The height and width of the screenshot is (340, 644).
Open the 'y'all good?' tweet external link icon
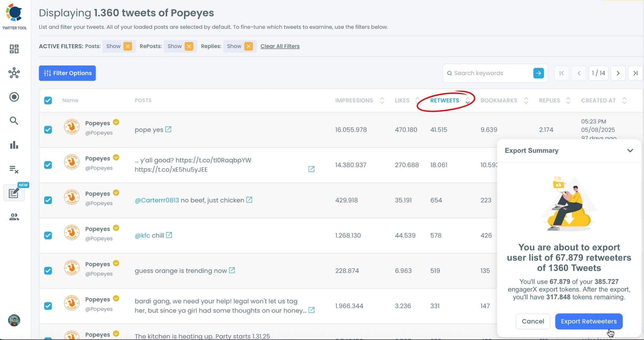click(x=311, y=169)
